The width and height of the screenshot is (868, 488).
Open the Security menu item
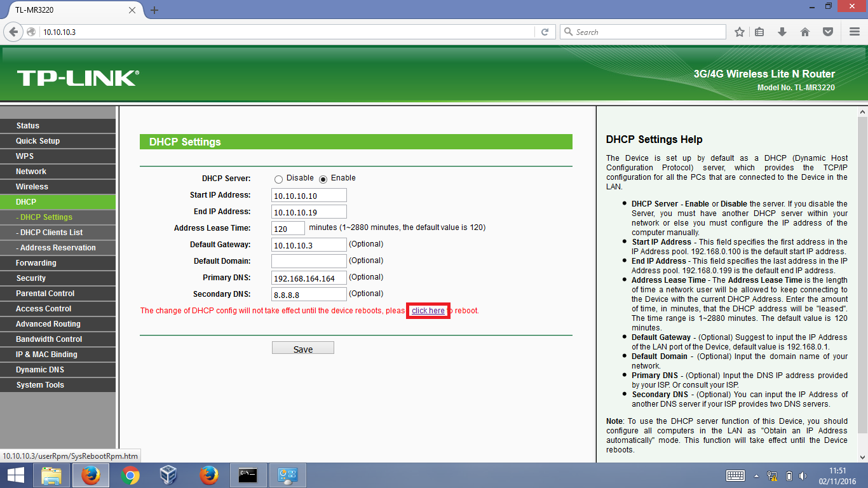tap(58, 278)
